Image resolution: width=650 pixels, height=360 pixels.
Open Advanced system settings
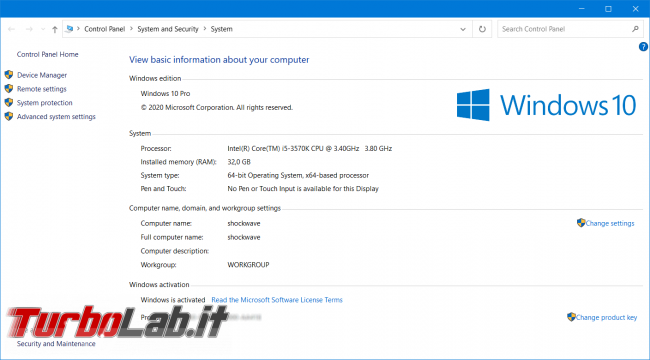(56, 117)
